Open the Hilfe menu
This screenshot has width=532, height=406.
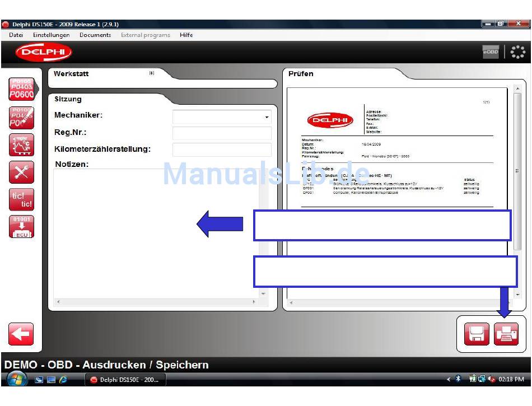pyautogui.click(x=186, y=35)
